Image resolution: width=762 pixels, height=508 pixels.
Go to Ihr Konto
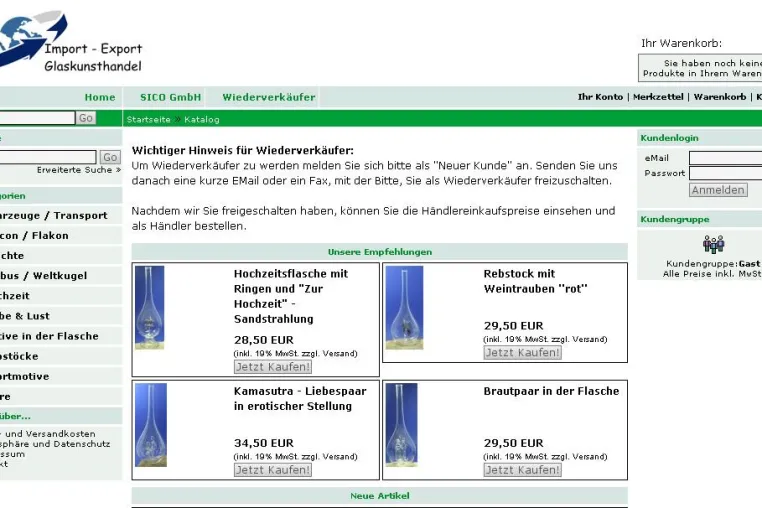point(600,97)
